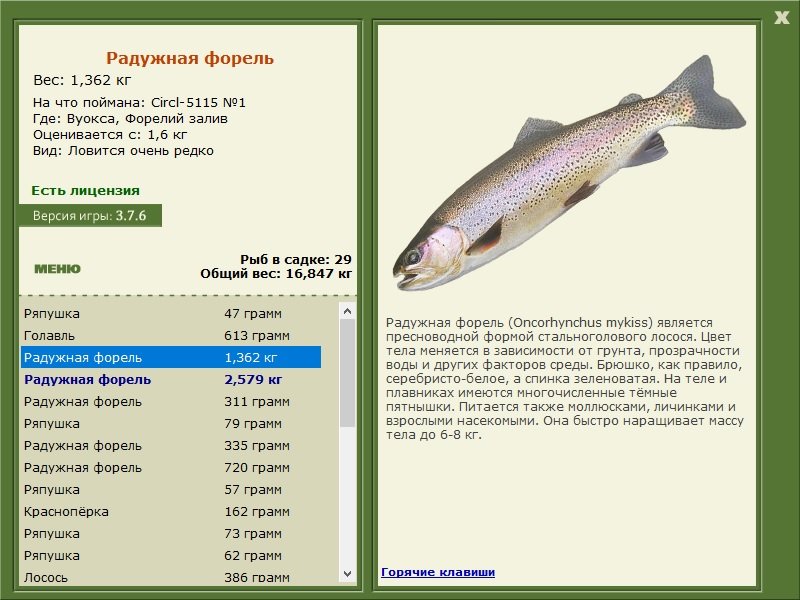This screenshot has width=800, height=600.
Task: Click Общий вес: 16,847 кг total
Action: [x=276, y=273]
